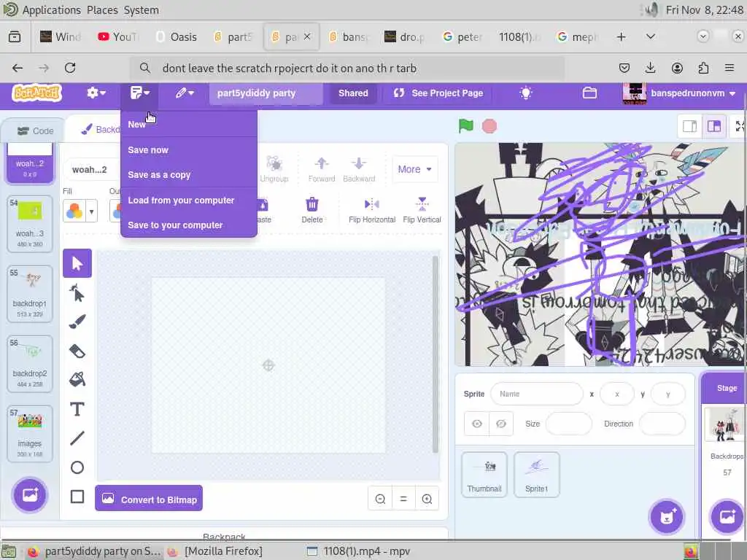747x560 pixels.
Task: Reset paint canvas zoom
Action: pyautogui.click(x=403, y=499)
